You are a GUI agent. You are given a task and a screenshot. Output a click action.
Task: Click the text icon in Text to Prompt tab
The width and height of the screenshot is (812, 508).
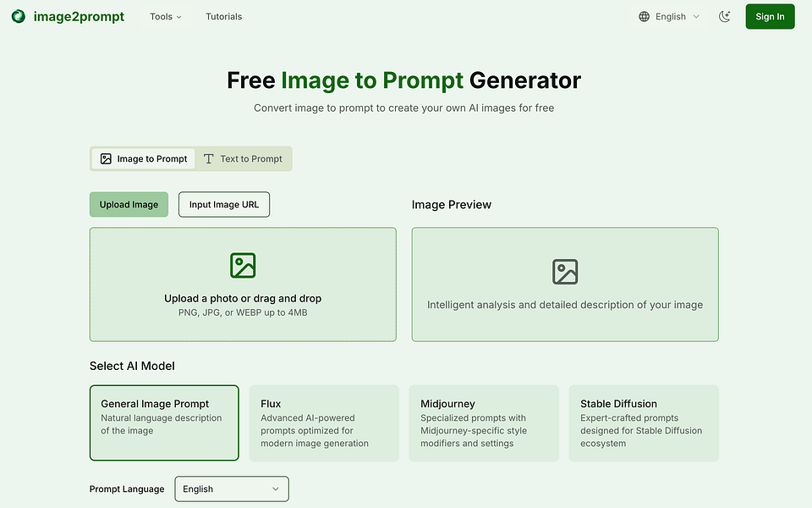[209, 159]
